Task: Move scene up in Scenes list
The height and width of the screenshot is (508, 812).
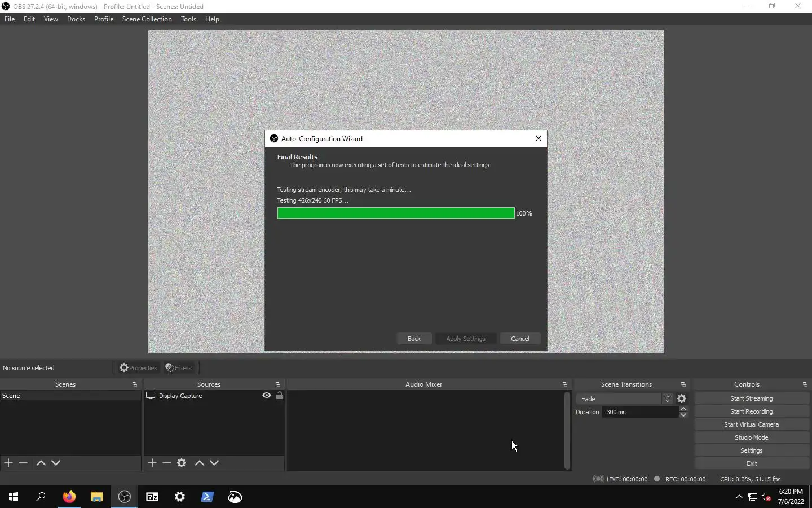Action: [x=41, y=463]
